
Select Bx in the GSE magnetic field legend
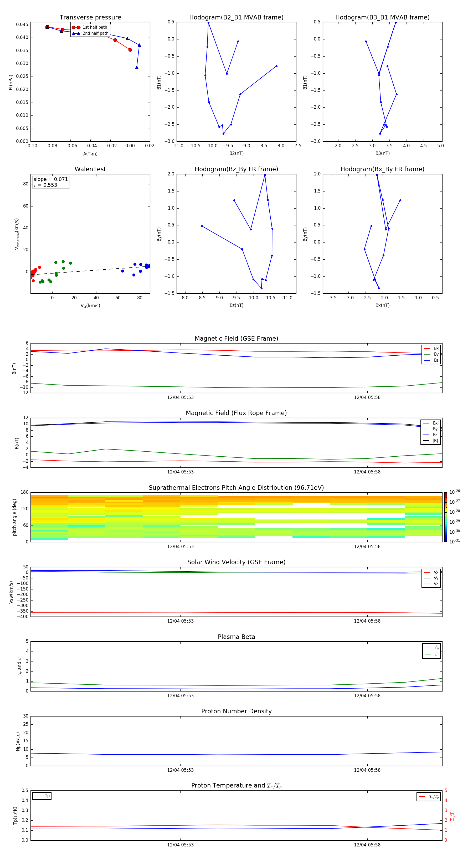(x=431, y=349)
